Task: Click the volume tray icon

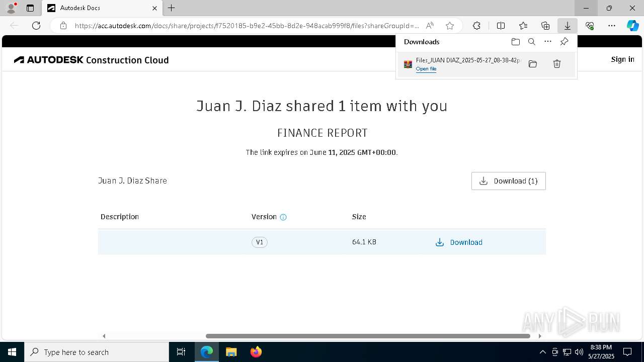Action: (x=579, y=352)
